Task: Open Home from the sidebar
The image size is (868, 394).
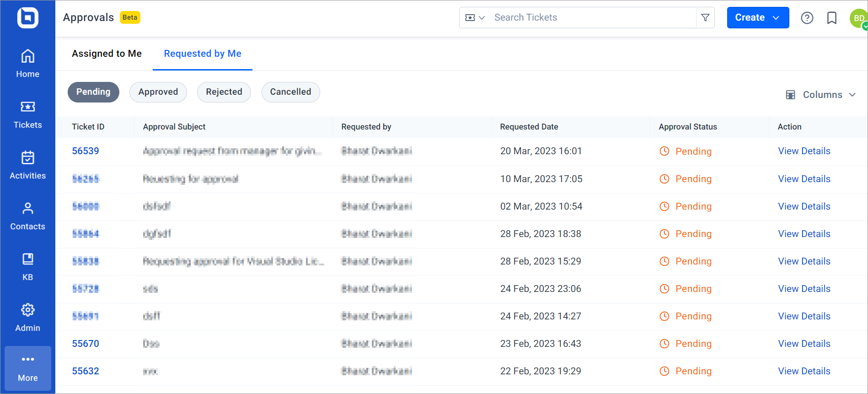Action: coord(27,64)
